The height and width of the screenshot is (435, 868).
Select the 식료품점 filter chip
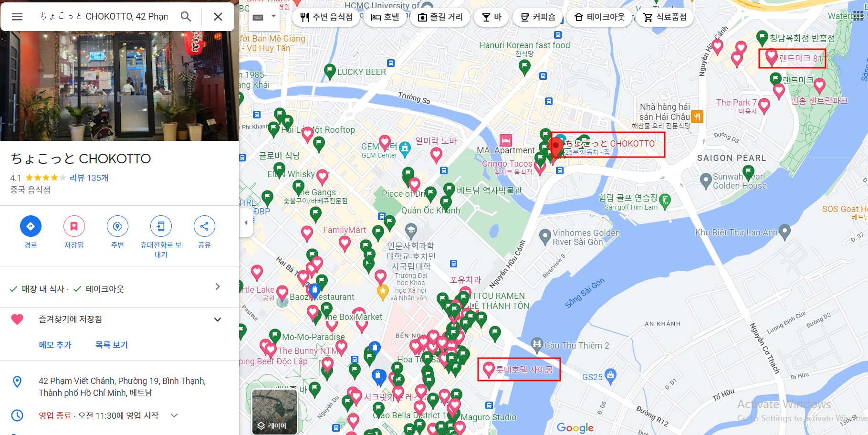tap(665, 17)
